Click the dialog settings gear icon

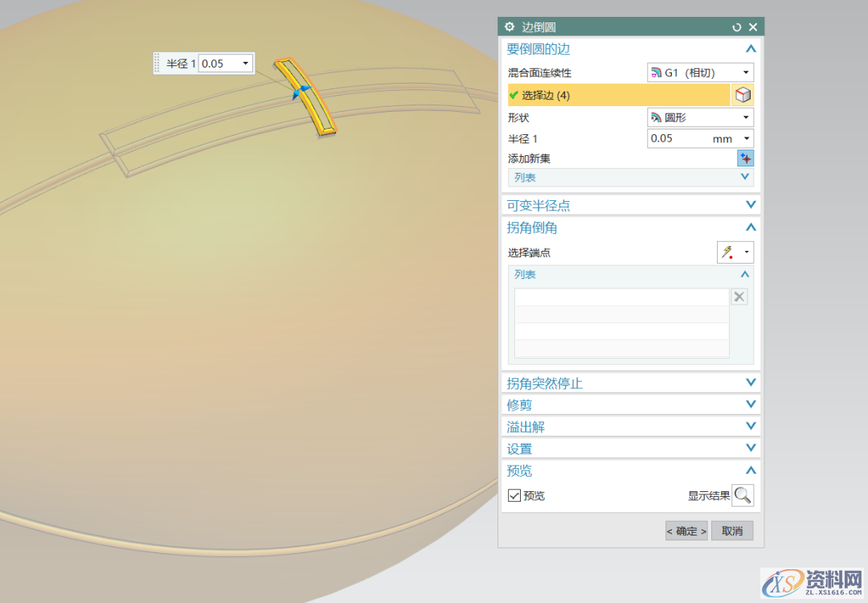click(510, 27)
